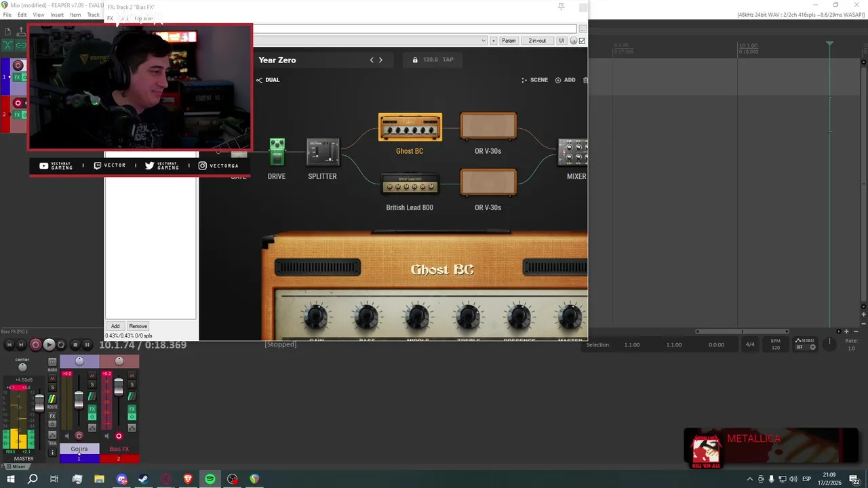Pause playback using transport pause button
Image resolution: width=868 pixels, height=488 pixels.
87,345
